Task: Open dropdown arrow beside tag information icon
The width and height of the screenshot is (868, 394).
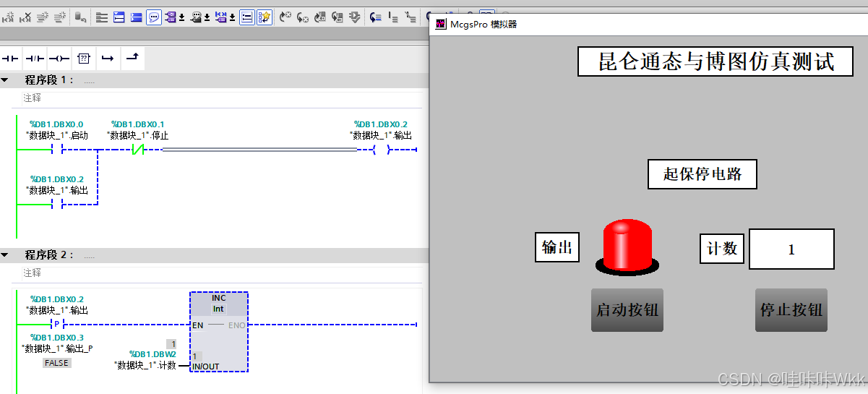Action: click(x=207, y=17)
